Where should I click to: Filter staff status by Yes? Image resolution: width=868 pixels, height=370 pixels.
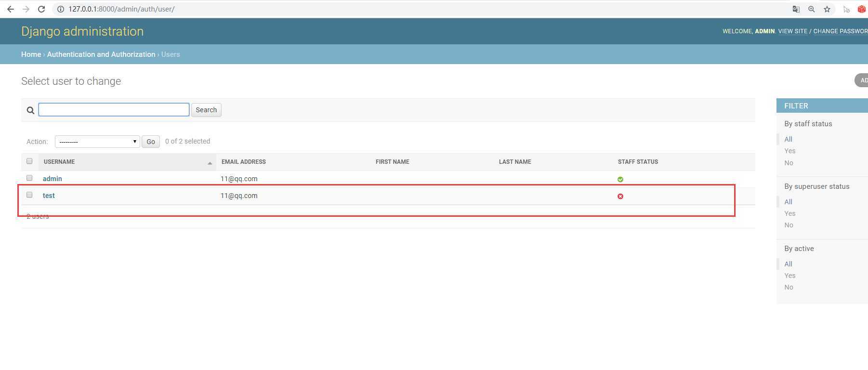coord(790,151)
